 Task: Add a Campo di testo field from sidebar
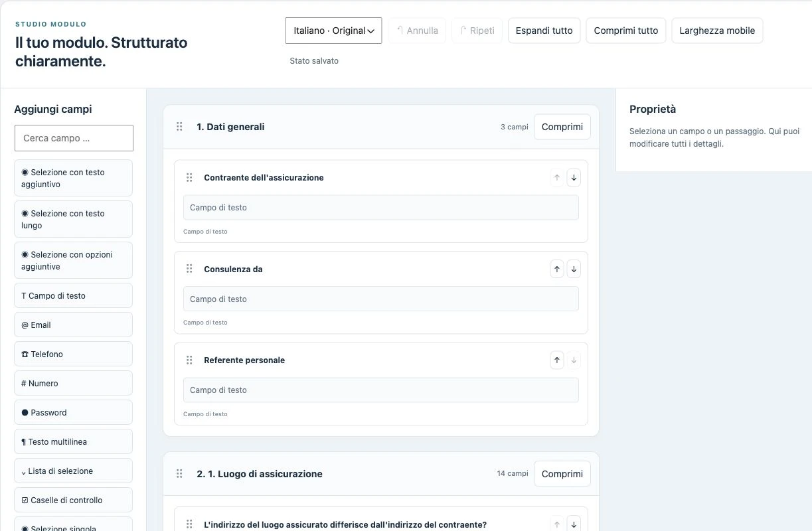(x=73, y=296)
